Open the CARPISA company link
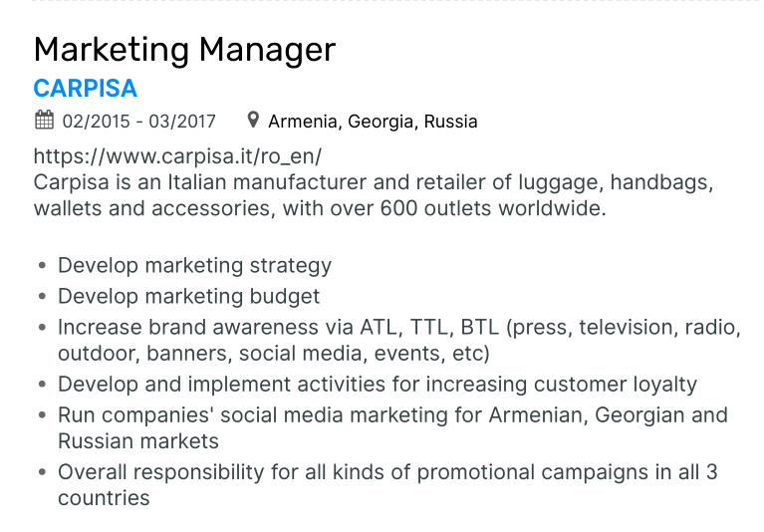The image size is (764, 532). click(x=85, y=88)
